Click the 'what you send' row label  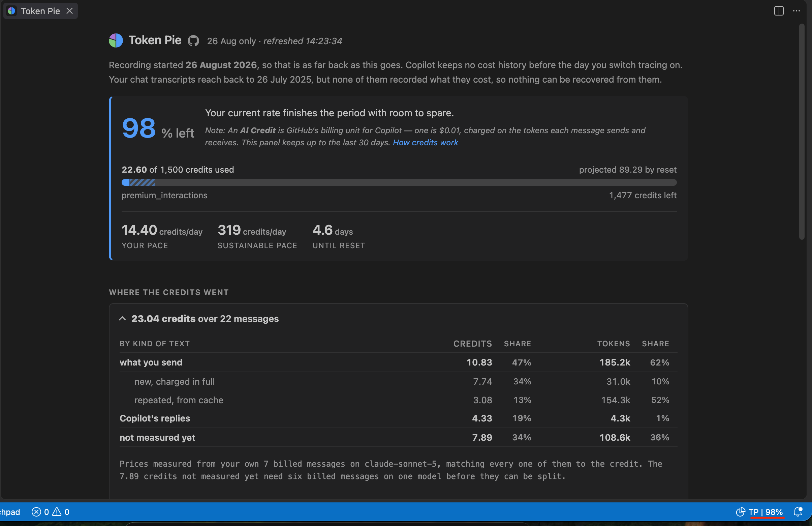[151, 362]
